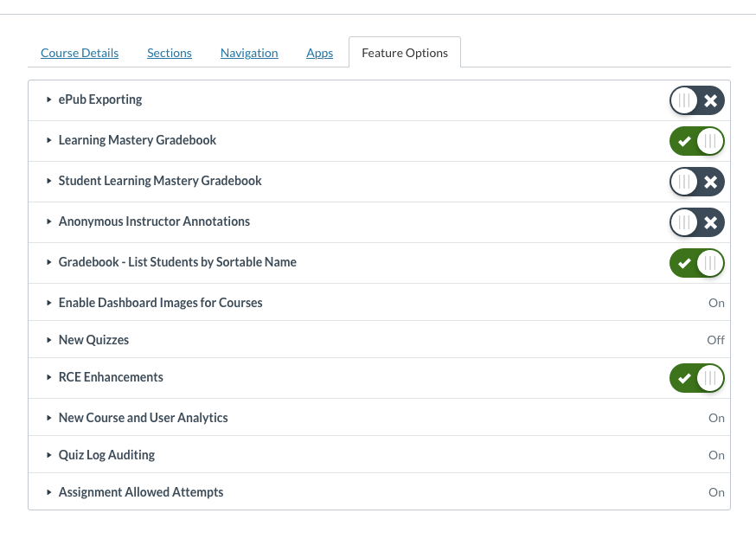Expand Quiz Log Auditing arrow
The width and height of the screenshot is (756, 545).
pos(49,455)
